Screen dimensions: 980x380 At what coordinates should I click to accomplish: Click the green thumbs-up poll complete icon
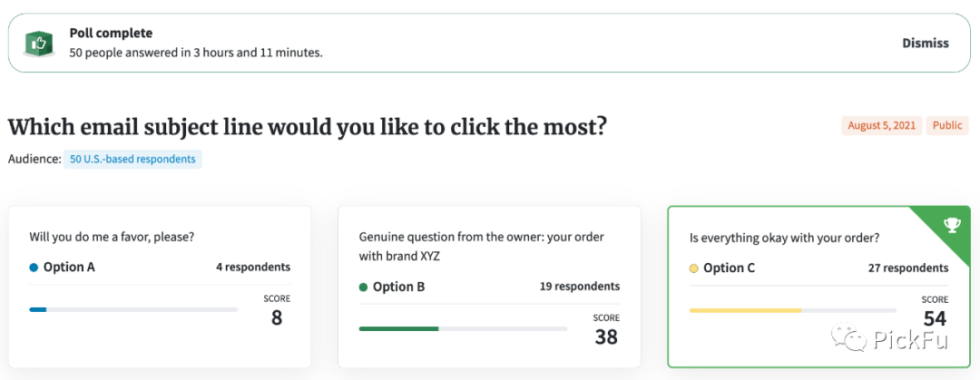click(38, 43)
